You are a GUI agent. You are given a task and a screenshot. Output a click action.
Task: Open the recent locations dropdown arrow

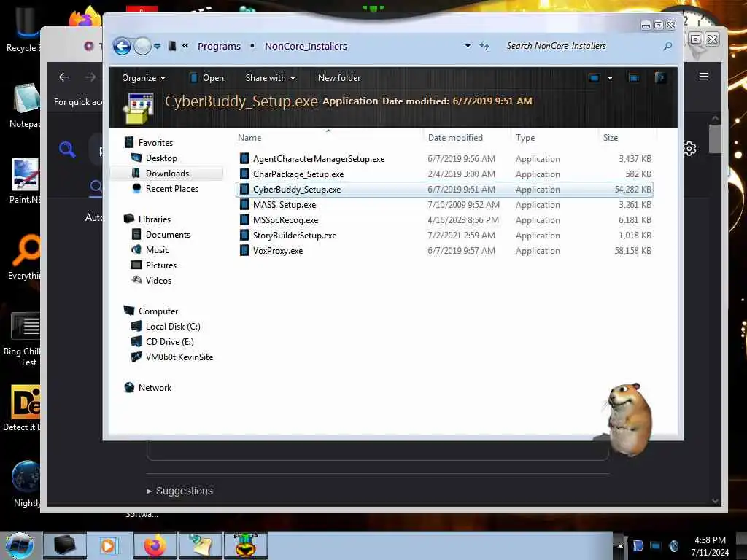click(x=158, y=46)
